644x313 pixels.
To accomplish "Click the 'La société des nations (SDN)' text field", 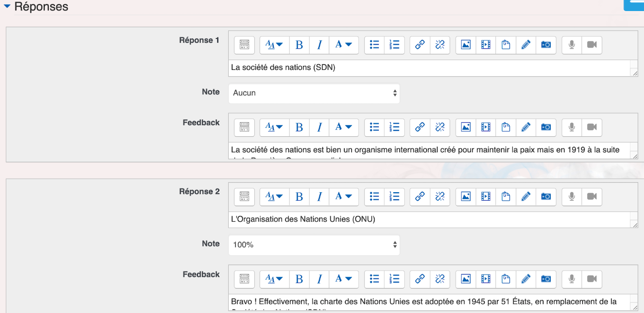I will click(x=429, y=68).
